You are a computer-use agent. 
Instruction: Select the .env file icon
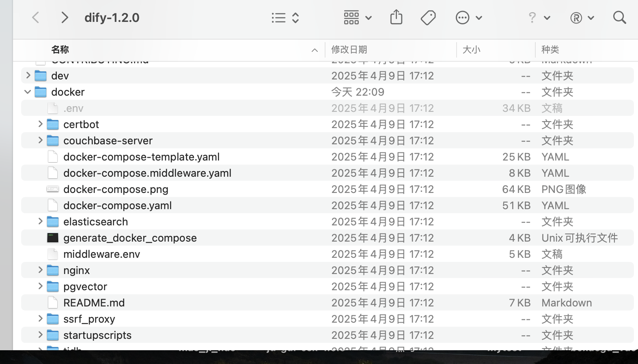53,108
